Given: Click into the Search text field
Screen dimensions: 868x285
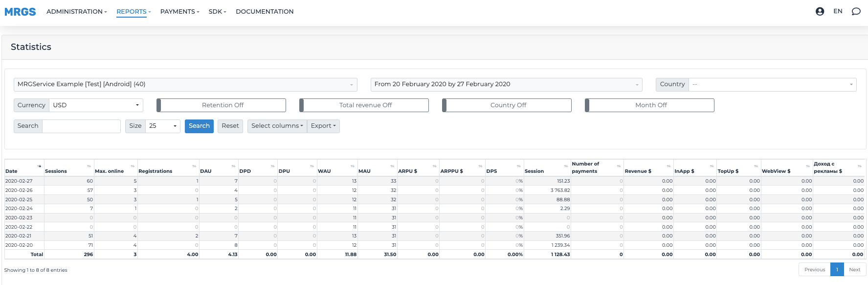Looking at the screenshot, I should 81,126.
